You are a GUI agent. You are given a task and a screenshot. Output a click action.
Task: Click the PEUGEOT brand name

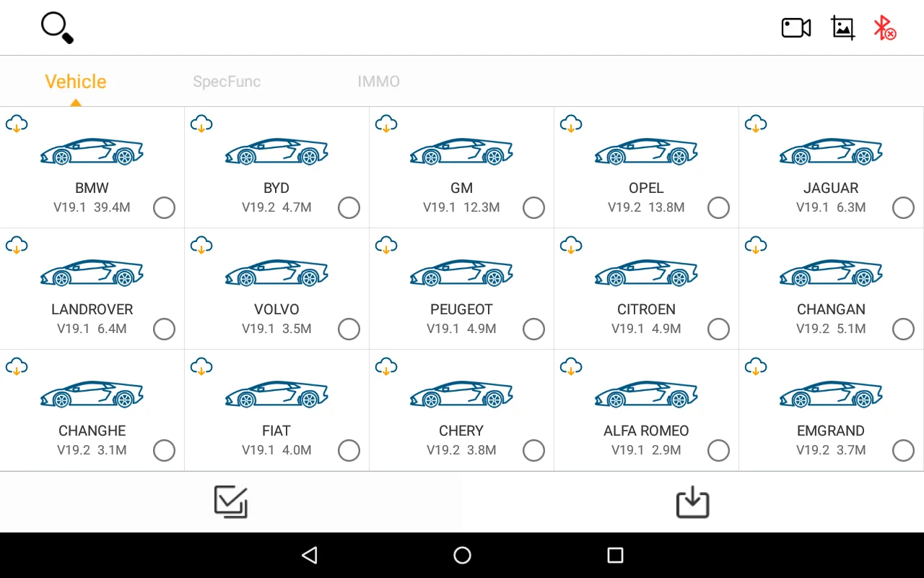[x=461, y=309]
